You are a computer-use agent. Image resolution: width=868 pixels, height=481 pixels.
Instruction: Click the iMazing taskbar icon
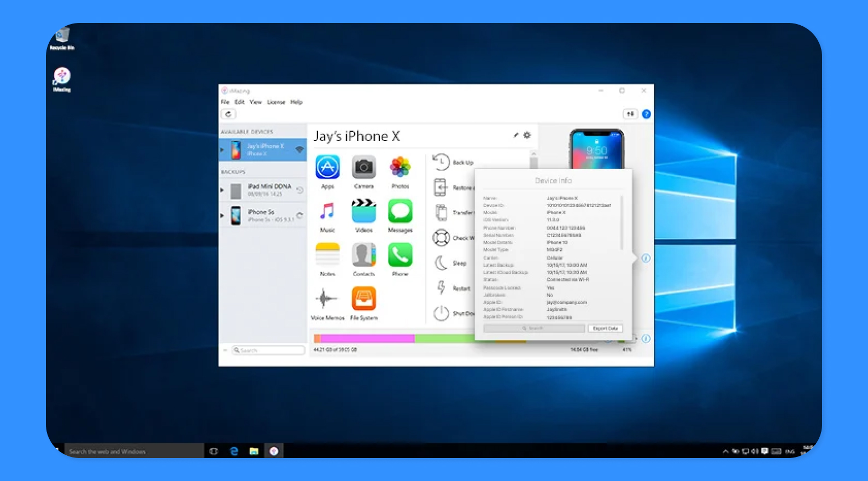point(274,451)
